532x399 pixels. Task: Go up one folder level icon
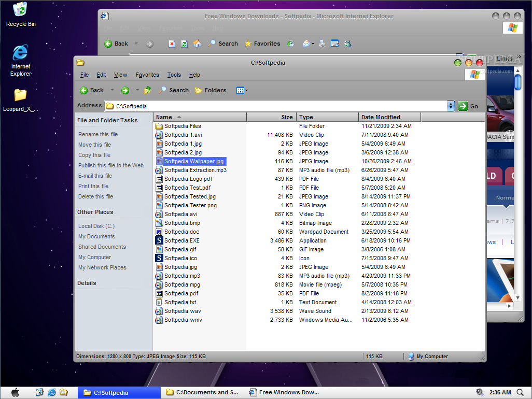point(148,90)
